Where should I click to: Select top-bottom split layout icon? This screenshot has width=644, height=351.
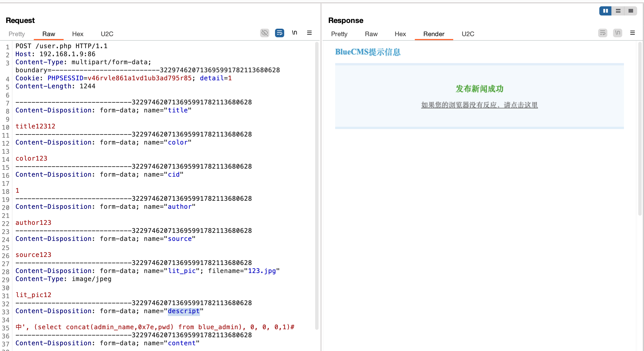[x=618, y=11]
